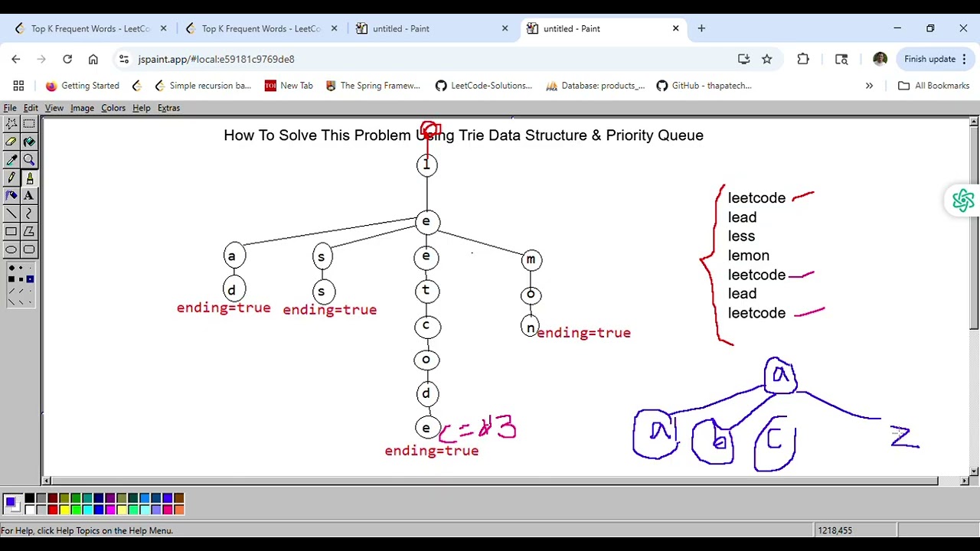The image size is (980, 551).
Task: Open the browser Extensions puzzle icon
Action: coord(803,59)
